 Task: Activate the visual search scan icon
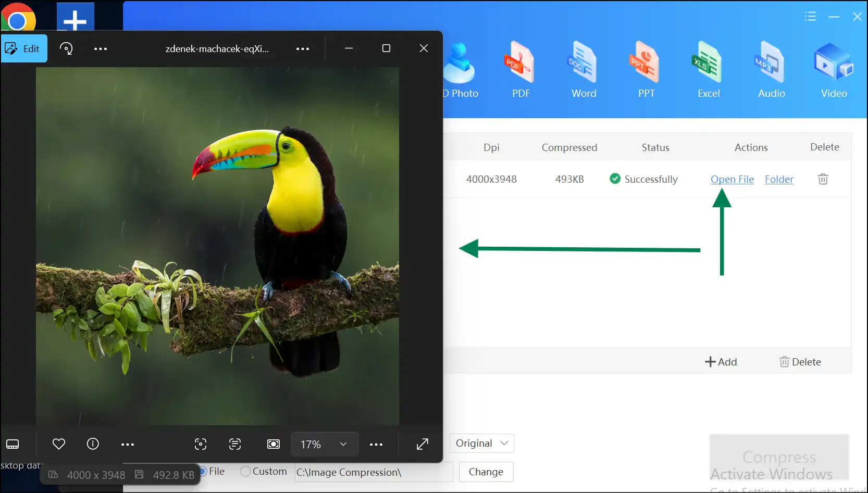pyautogui.click(x=201, y=444)
